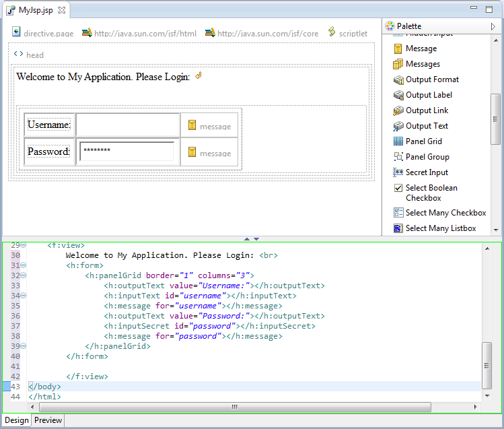Select the Panel Grid palette icon

[399, 141]
